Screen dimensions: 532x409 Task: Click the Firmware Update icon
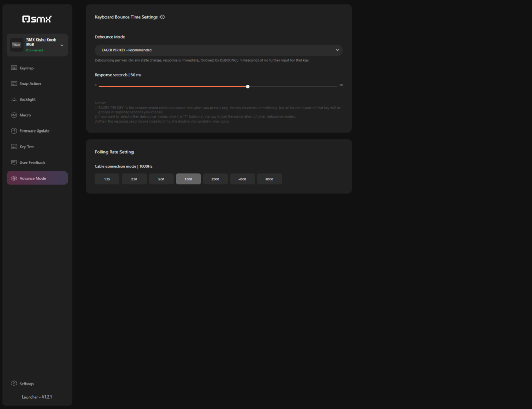point(14,131)
